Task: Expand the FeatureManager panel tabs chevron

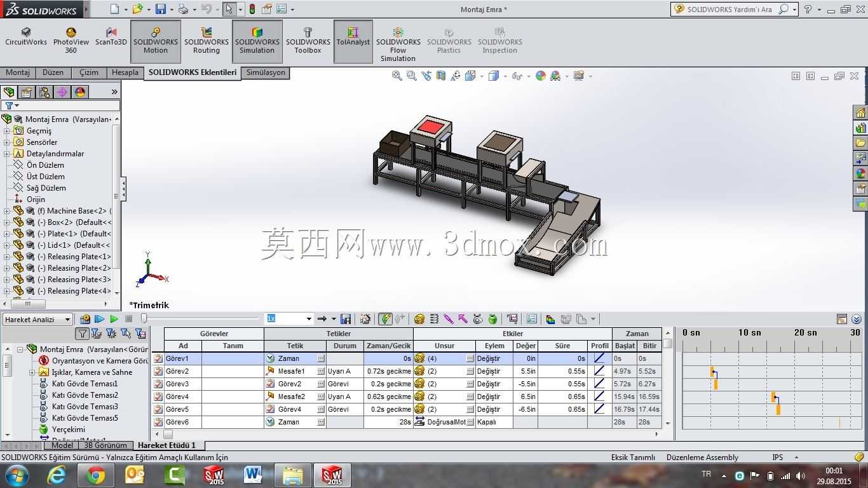Action: 114,92
